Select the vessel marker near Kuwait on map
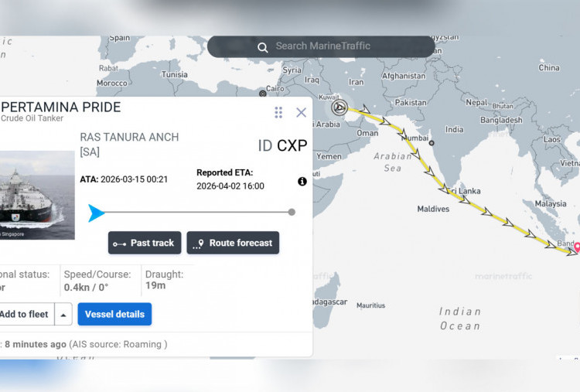Image resolution: width=580 pixels, height=392 pixels. click(x=339, y=107)
